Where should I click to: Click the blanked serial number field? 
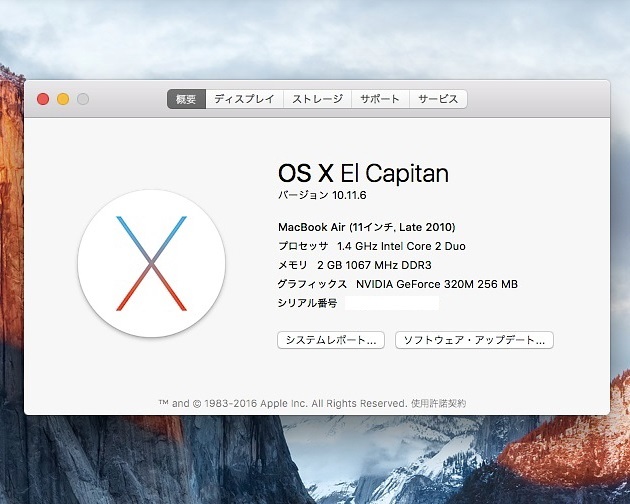pyautogui.click(x=392, y=303)
